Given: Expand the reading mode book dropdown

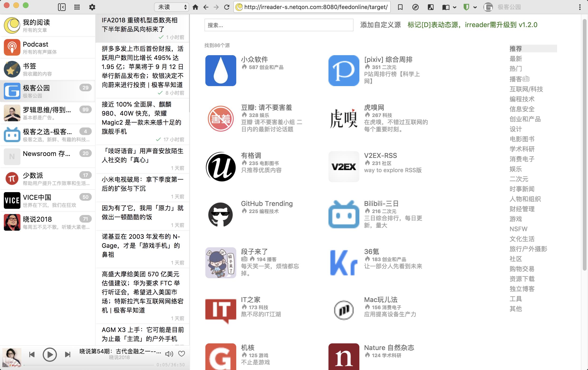Looking at the screenshot, I should point(455,7).
